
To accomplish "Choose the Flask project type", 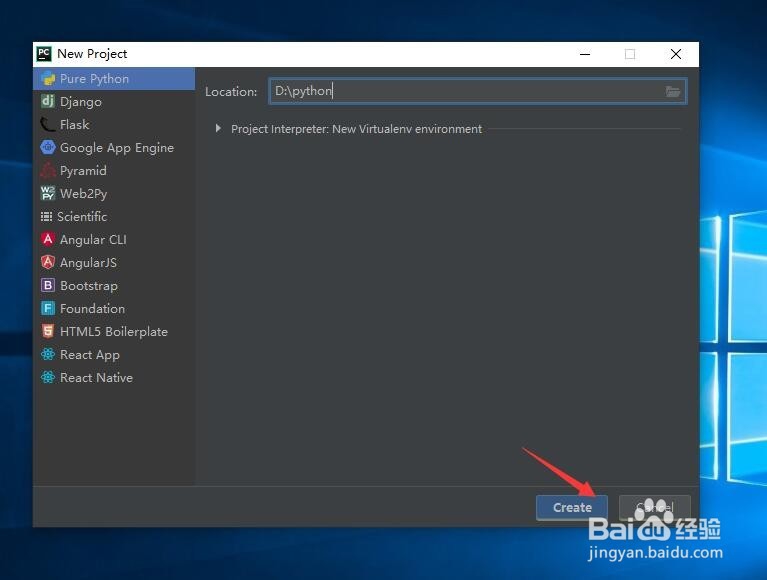I will (113, 124).
